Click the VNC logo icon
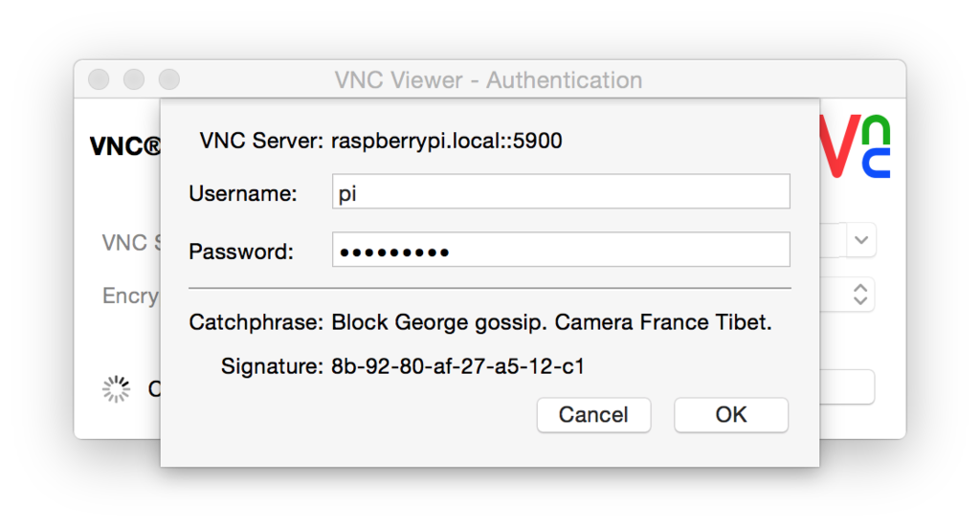 855,146
